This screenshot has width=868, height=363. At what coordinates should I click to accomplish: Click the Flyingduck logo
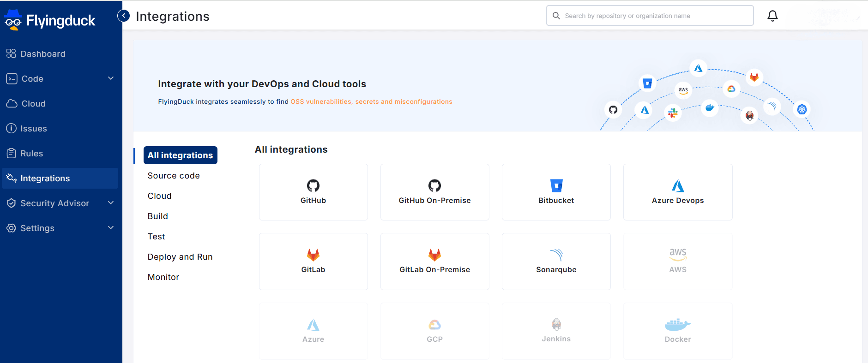click(49, 20)
